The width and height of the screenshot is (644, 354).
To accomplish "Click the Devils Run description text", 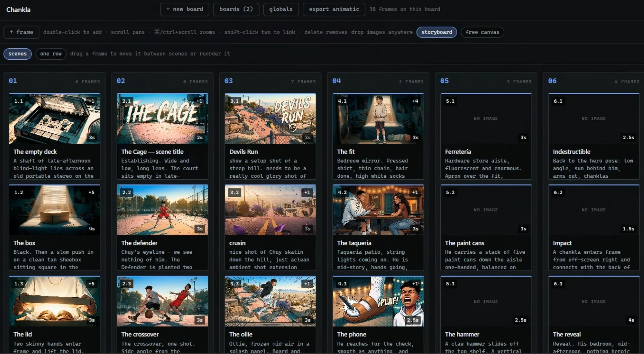I will (x=268, y=168).
